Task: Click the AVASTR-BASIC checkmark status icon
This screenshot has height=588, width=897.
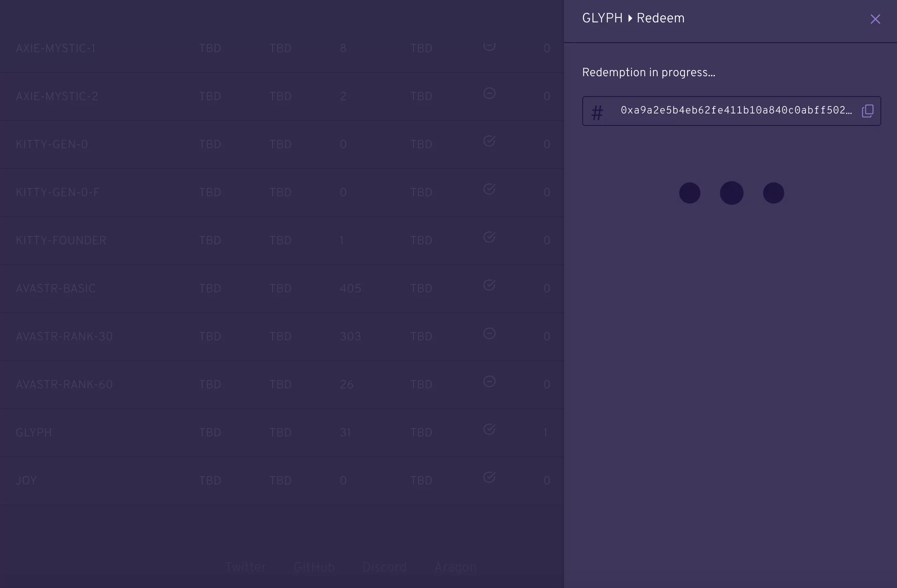Action: click(x=489, y=285)
